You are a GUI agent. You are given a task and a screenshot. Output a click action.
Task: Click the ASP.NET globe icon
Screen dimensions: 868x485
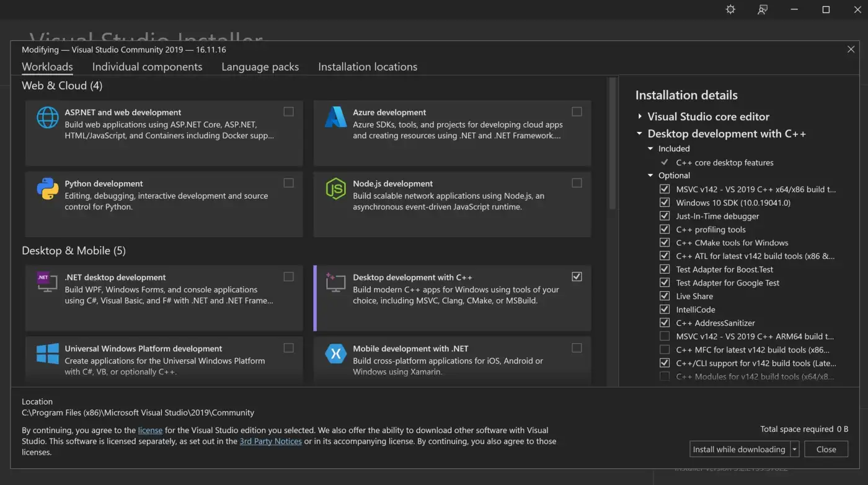tap(48, 117)
